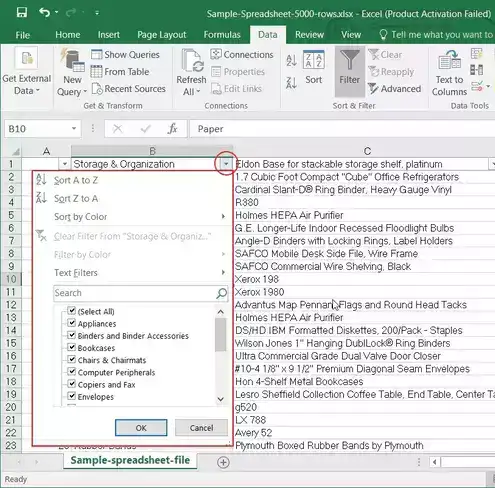The image size is (495, 488).
Task: Customize the Quick Access Toolbar
Action: pos(97,13)
